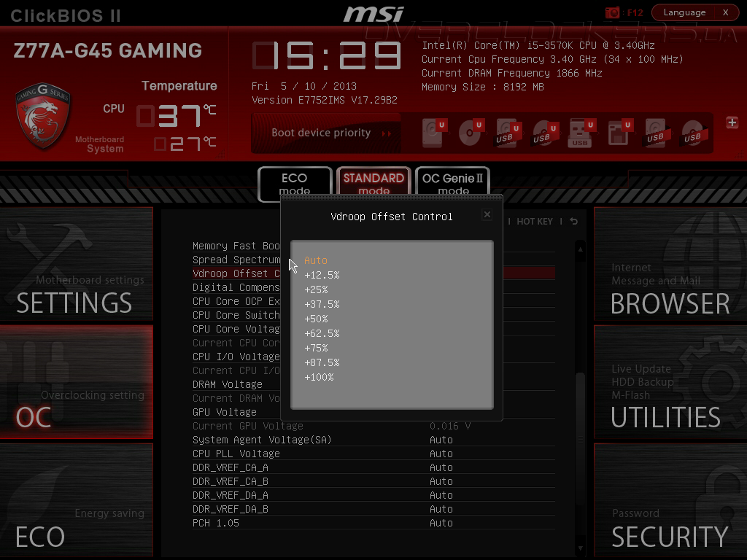Viewport: 747px width, 560px height.
Task: Select the Spread Spectrum row
Action: [x=236, y=260]
